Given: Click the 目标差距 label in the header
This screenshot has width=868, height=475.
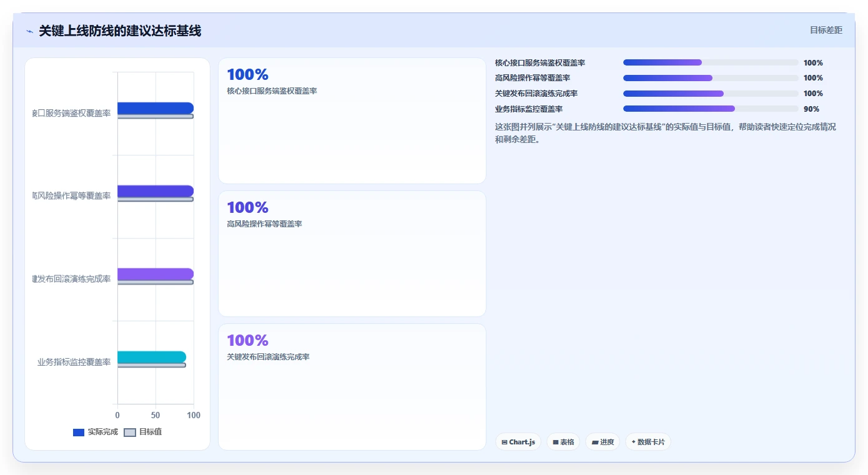Looking at the screenshot, I should click(826, 30).
